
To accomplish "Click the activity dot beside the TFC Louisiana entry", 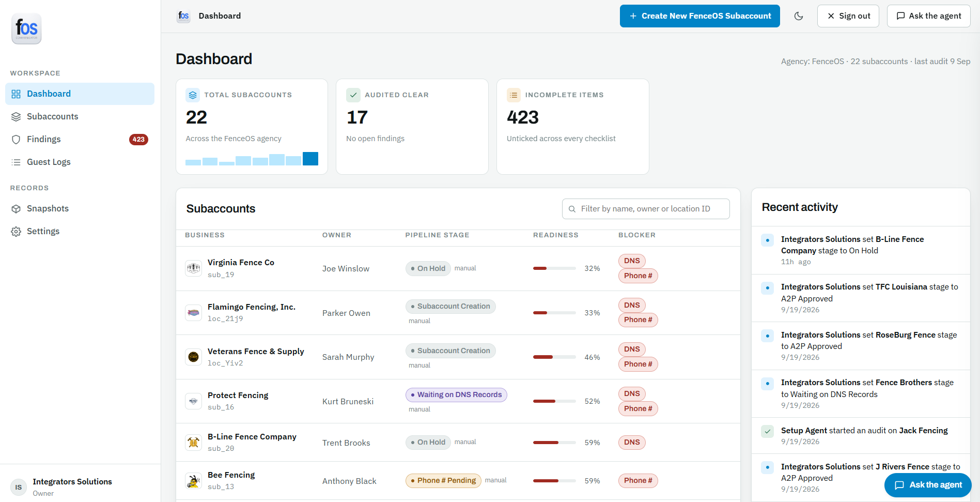I will point(768,287).
